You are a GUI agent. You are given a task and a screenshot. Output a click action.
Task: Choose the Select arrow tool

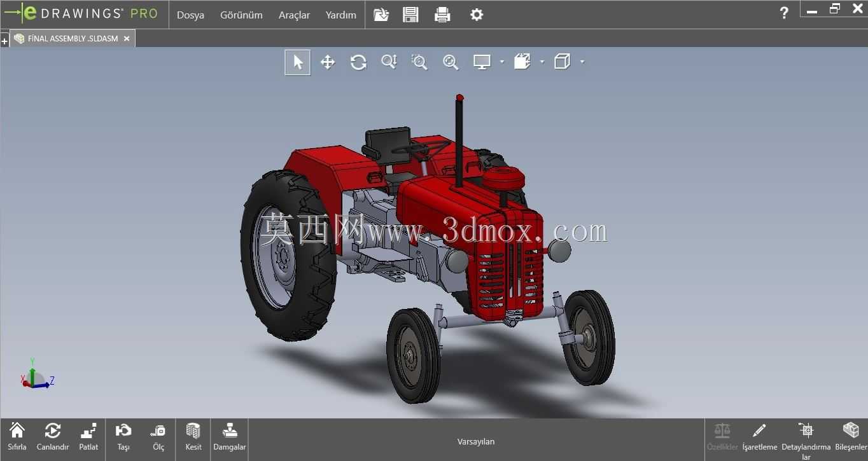(298, 62)
